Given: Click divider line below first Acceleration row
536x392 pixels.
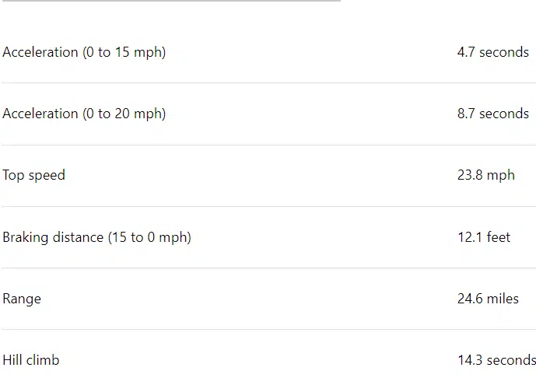Looking at the screenshot, I should 268,83.
